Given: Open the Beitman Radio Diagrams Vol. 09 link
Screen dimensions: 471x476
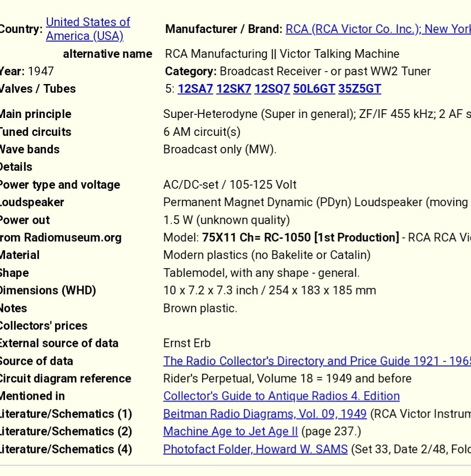Looking at the screenshot, I should pos(265,414).
